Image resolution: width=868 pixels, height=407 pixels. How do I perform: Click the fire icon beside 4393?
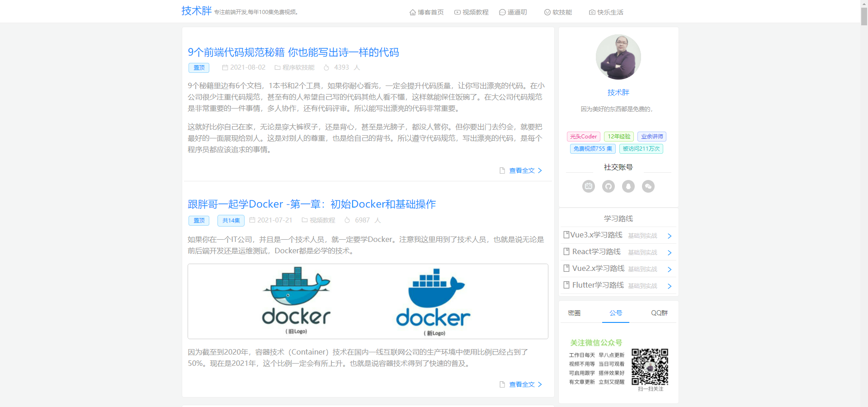[326, 67]
